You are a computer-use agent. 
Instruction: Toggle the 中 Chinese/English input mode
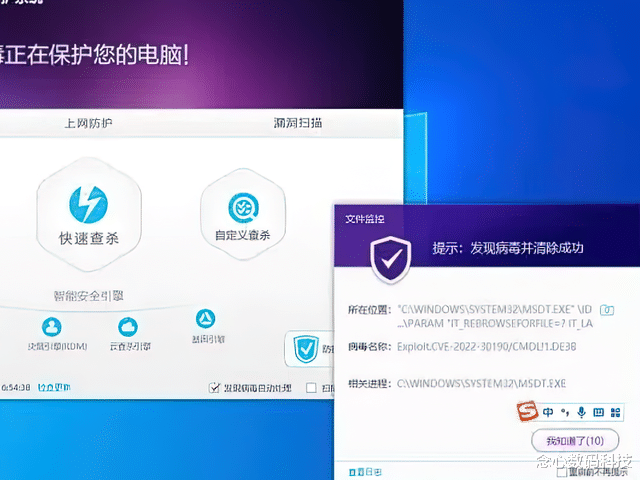pyautogui.click(x=548, y=412)
